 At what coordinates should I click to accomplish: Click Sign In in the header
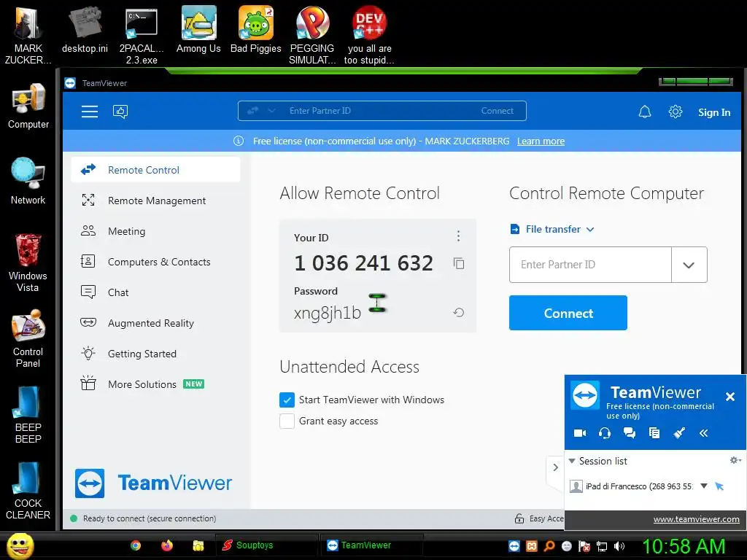point(714,112)
